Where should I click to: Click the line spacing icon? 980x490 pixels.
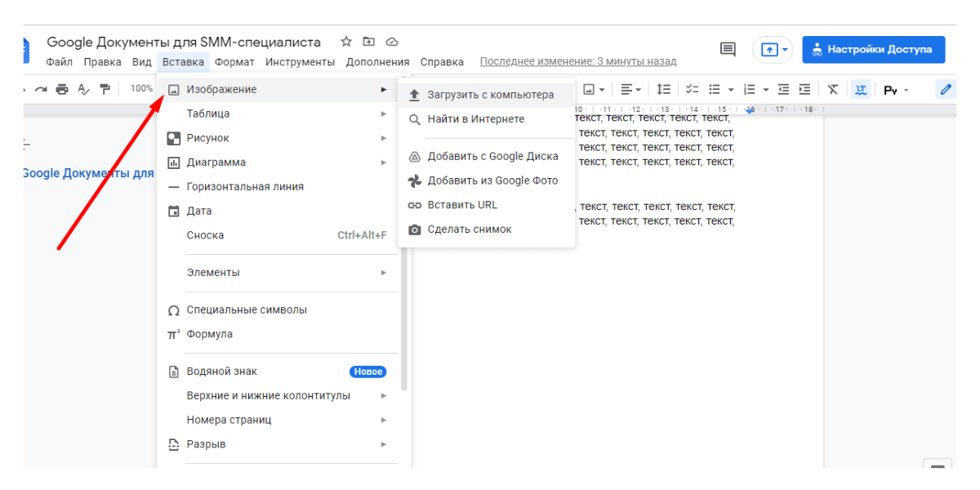click(664, 89)
